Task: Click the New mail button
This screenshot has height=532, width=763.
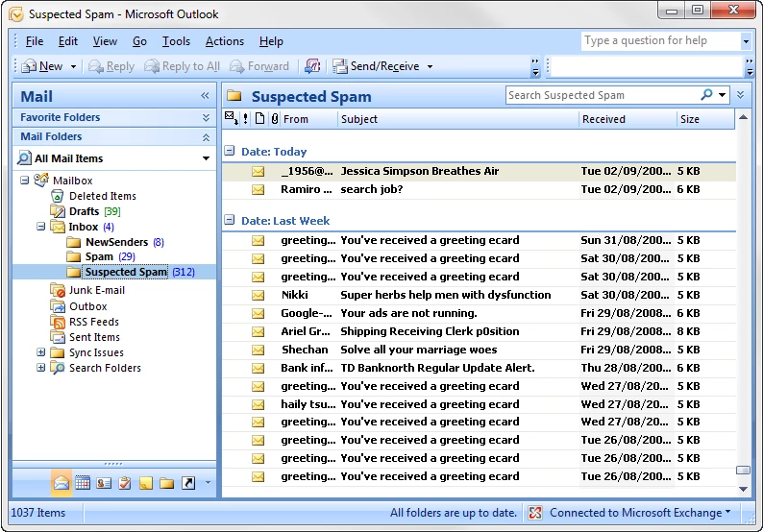Action: pos(43,66)
